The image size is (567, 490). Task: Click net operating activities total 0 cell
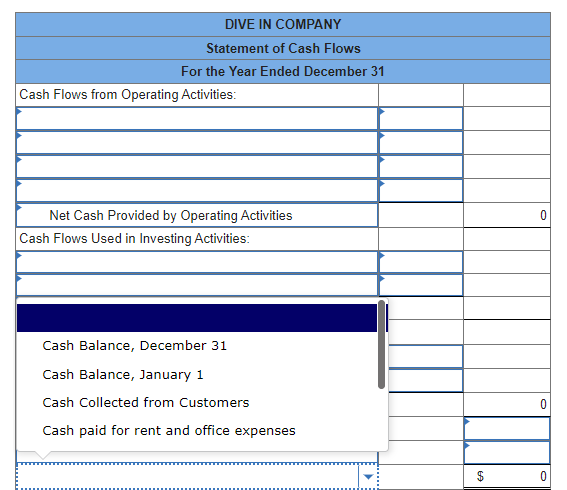tap(507, 215)
